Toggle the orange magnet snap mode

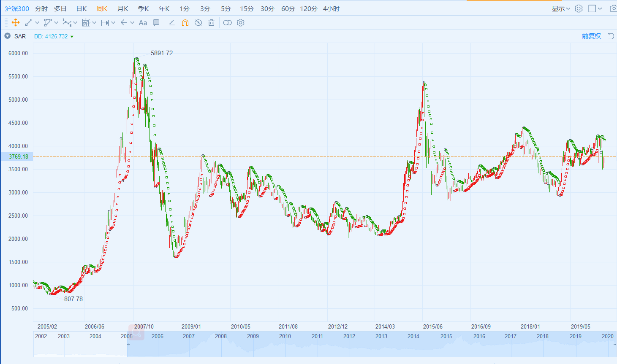tap(185, 23)
